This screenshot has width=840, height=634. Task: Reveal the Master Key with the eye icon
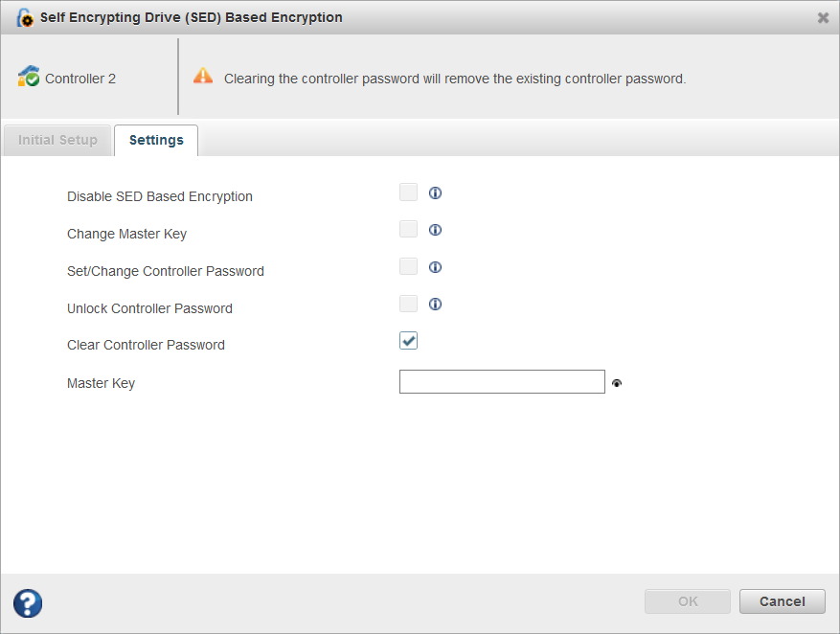(x=617, y=382)
